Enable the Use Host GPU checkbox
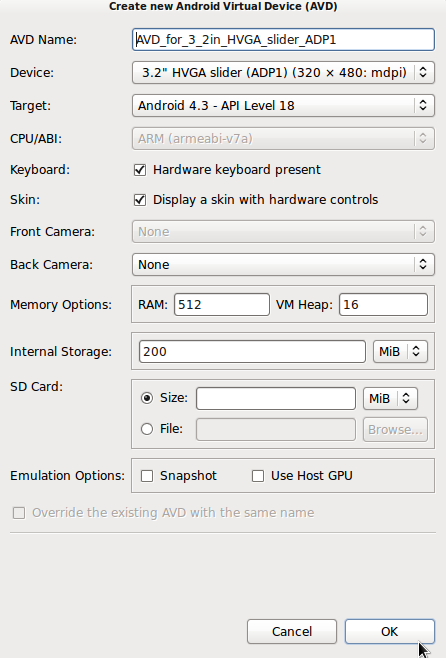 (258, 476)
